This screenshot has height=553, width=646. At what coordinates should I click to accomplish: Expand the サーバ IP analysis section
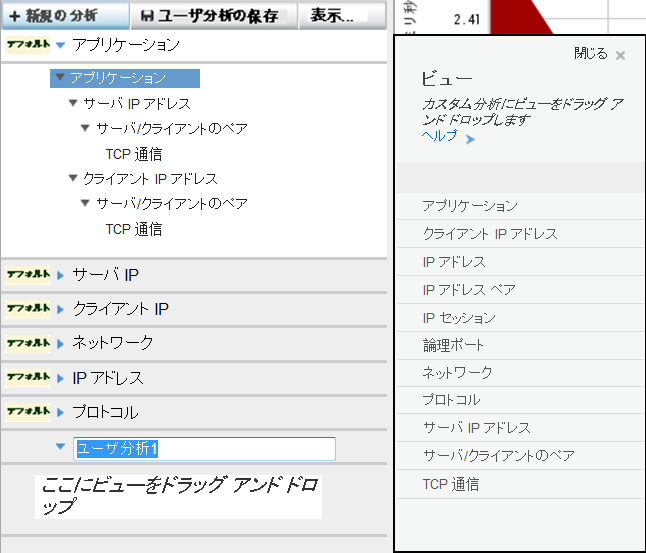(61, 275)
